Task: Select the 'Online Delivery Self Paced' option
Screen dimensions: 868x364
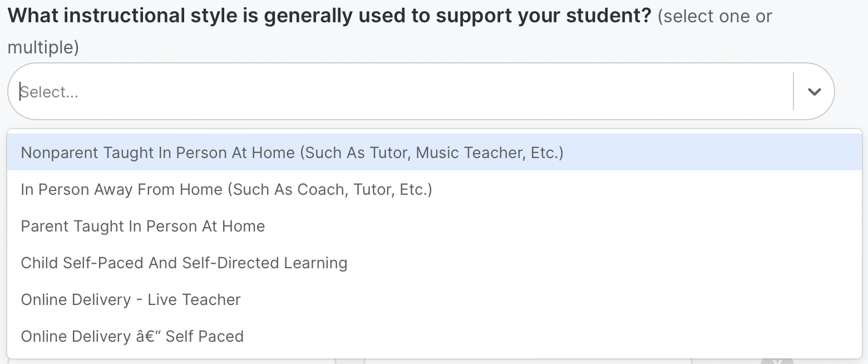Action: coord(132,336)
